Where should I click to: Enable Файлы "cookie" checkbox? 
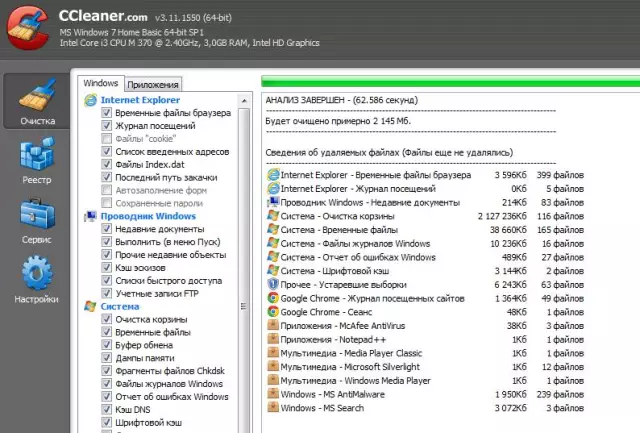pyautogui.click(x=107, y=139)
